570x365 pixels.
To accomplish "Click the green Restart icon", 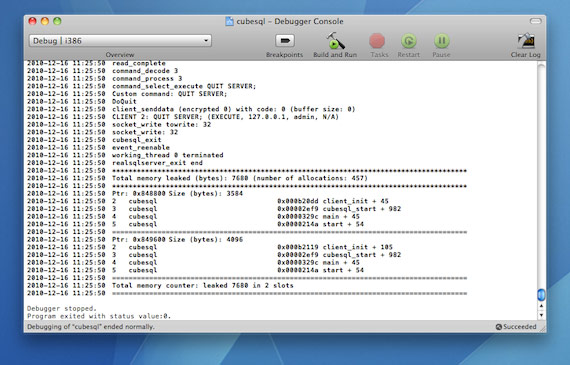I will pos(409,41).
